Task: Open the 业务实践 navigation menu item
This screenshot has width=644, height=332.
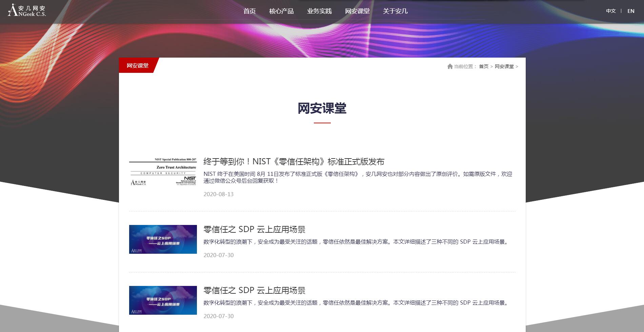Action: (x=319, y=11)
